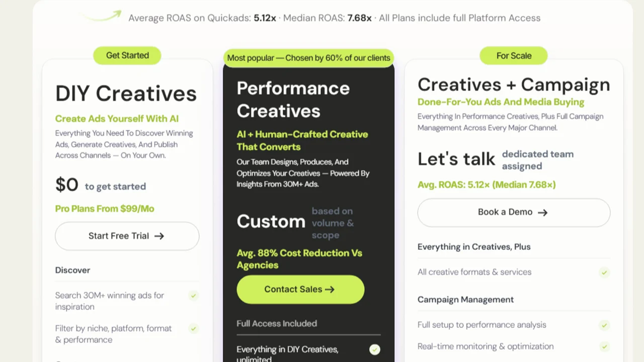
Task: Click arrow icon in Book a Demo
Action: pos(542,212)
